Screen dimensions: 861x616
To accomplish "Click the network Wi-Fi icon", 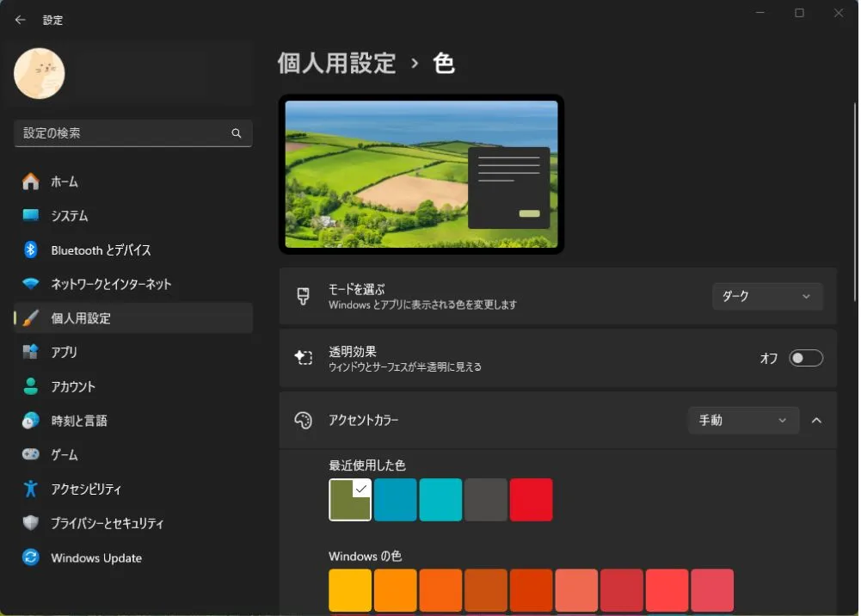I will tap(31, 284).
